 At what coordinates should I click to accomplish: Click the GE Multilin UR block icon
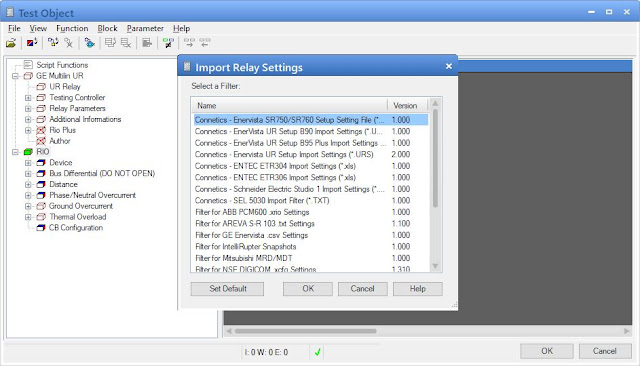tap(28, 75)
